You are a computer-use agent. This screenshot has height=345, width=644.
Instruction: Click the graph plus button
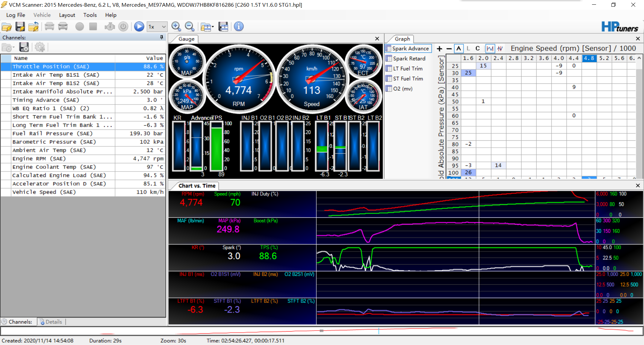click(439, 49)
